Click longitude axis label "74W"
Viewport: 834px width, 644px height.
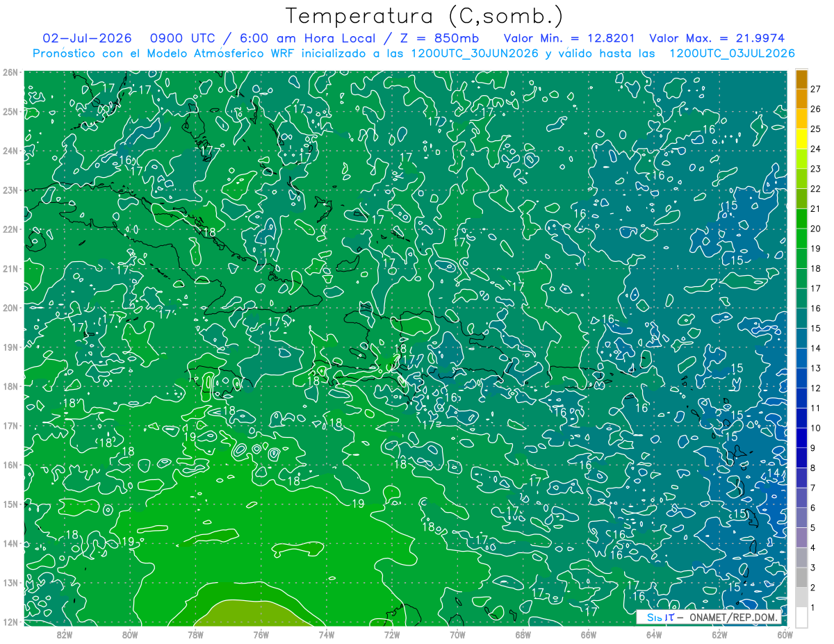coord(326,634)
